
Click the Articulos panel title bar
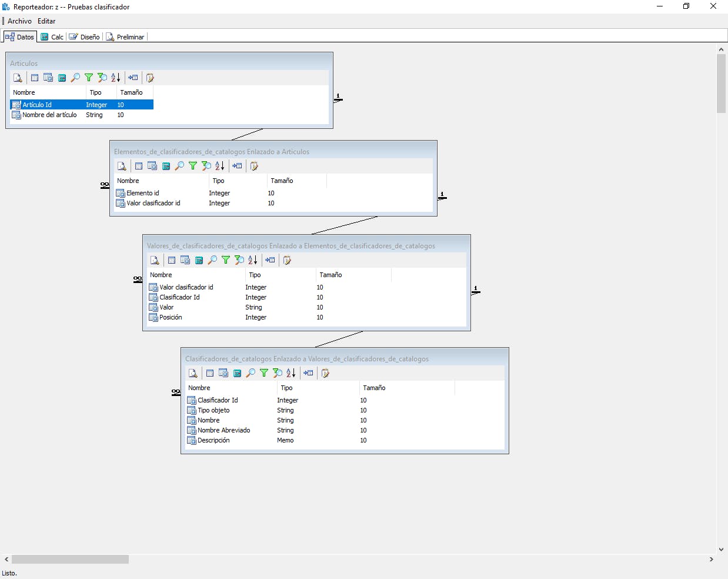point(169,63)
